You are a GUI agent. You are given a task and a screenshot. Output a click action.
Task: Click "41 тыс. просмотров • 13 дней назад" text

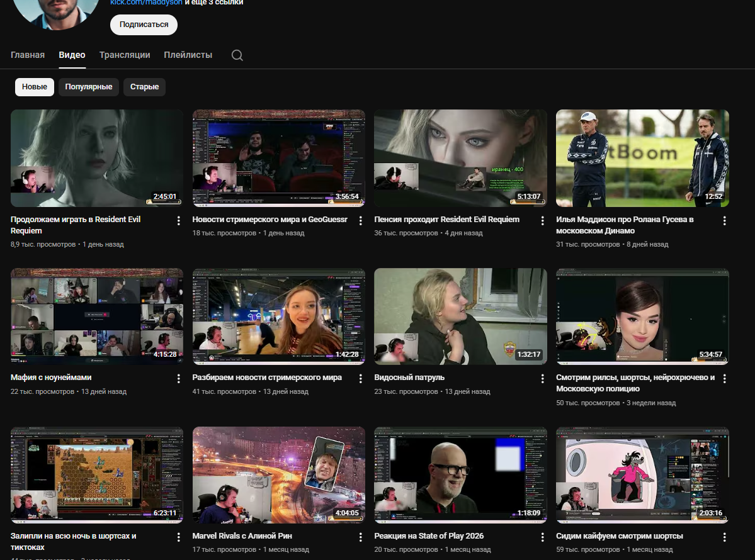coord(251,391)
